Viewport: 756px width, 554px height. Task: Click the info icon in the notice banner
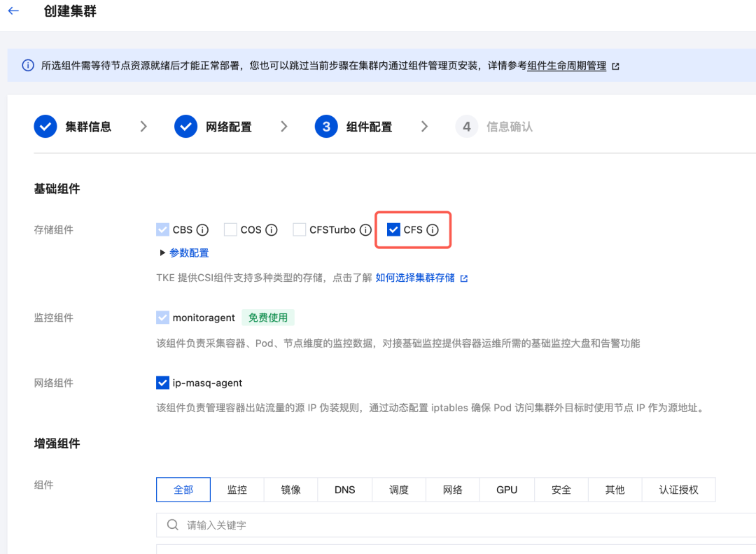coord(27,65)
